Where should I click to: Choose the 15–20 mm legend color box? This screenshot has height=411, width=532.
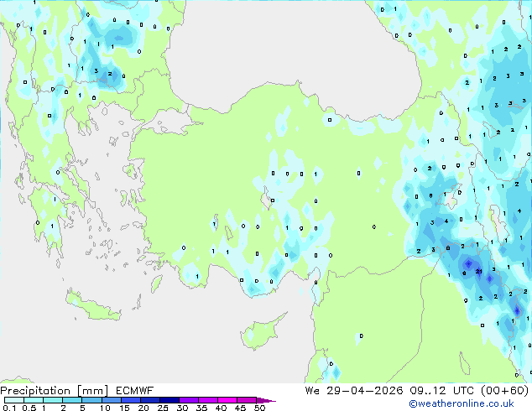(130, 400)
